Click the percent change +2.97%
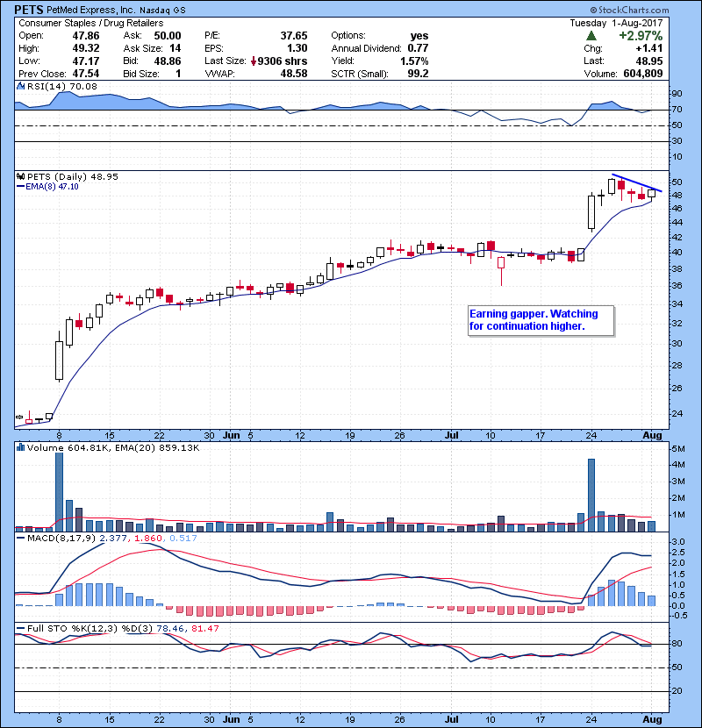 coord(641,35)
